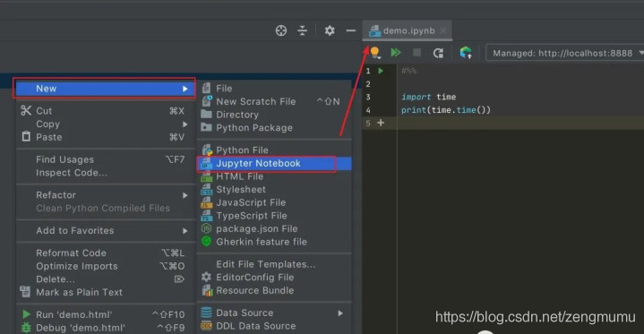Run 'demo.html' from the context menu

coord(106,314)
